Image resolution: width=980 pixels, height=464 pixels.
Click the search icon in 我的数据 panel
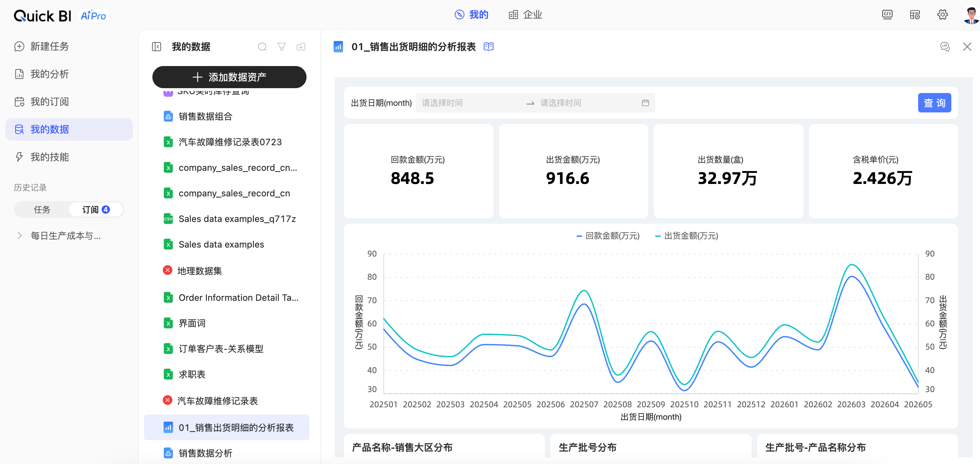click(262, 47)
